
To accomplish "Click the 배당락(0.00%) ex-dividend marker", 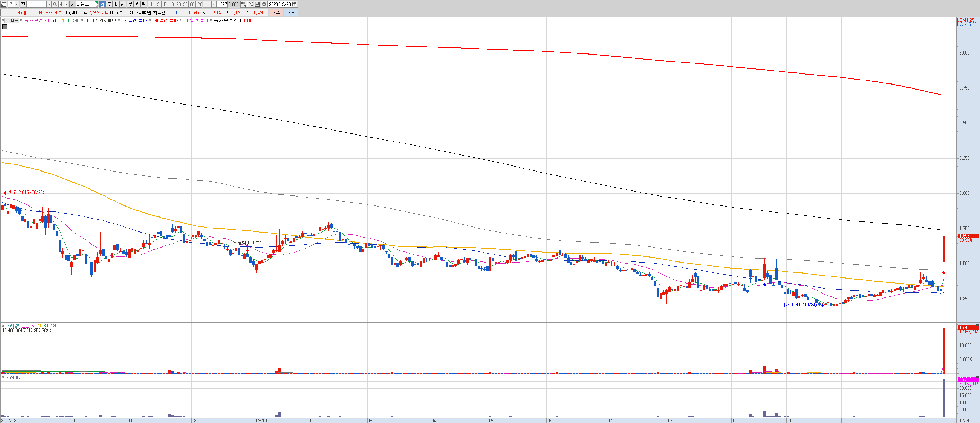I will click(x=247, y=243).
